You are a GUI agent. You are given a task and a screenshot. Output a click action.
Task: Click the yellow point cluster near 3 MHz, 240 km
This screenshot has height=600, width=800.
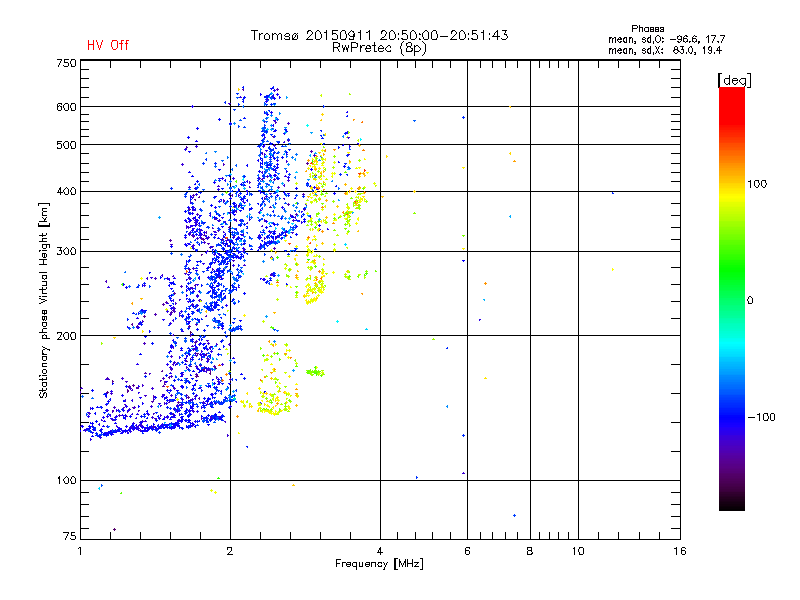(x=314, y=292)
